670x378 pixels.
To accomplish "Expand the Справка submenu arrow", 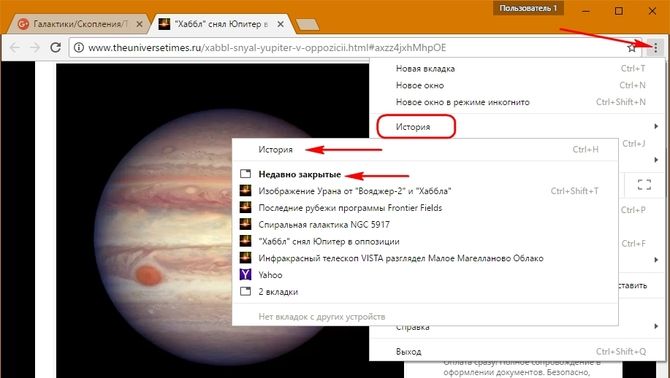I will [656, 326].
